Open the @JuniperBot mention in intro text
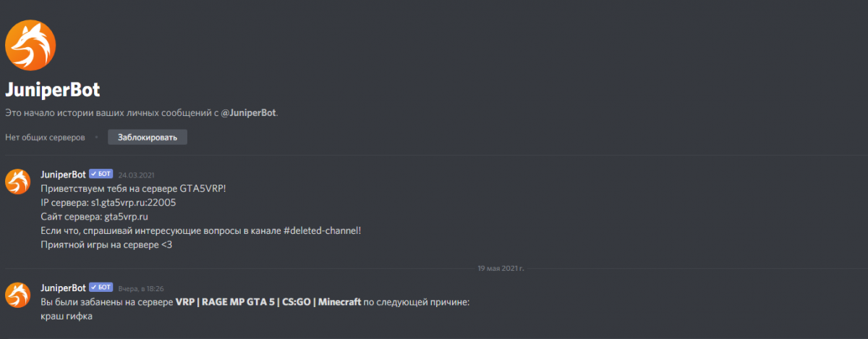This screenshot has width=868, height=339. tap(248, 113)
